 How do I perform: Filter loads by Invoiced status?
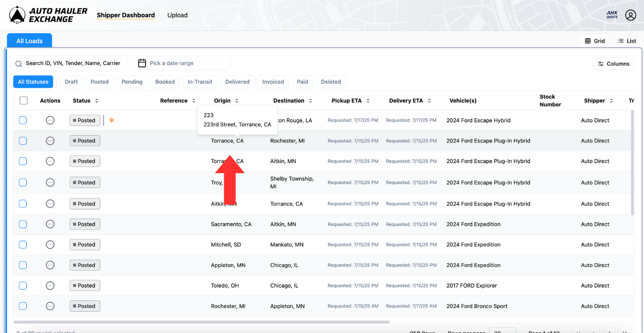click(x=273, y=82)
